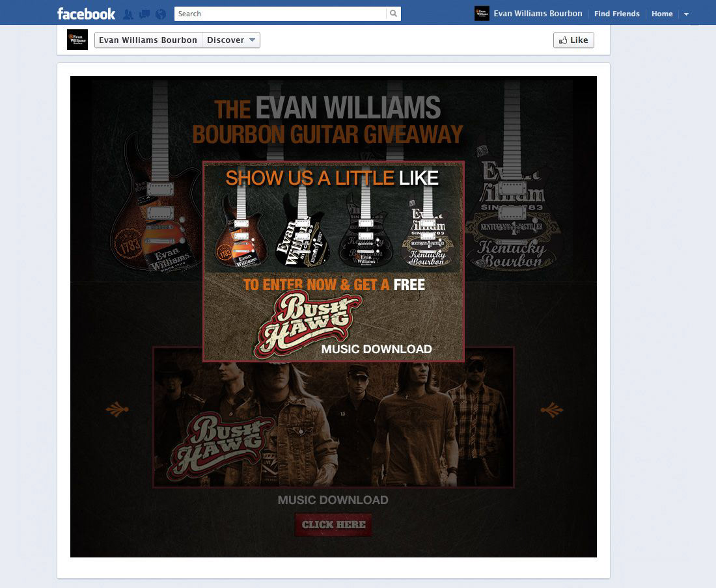Click the Evan Williams page avatar thumbnail
Viewport: 716px width, 588px height.
pos(77,40)
